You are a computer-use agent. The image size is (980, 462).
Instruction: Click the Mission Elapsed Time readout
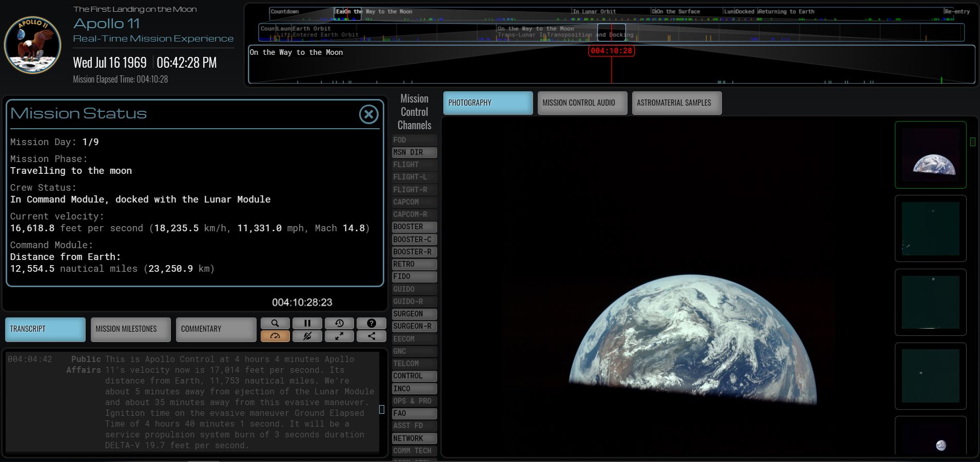[x=121, y=79]
